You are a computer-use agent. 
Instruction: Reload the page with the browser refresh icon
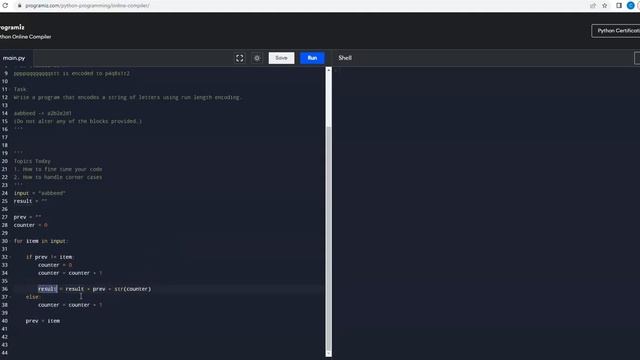coord(5,6)
